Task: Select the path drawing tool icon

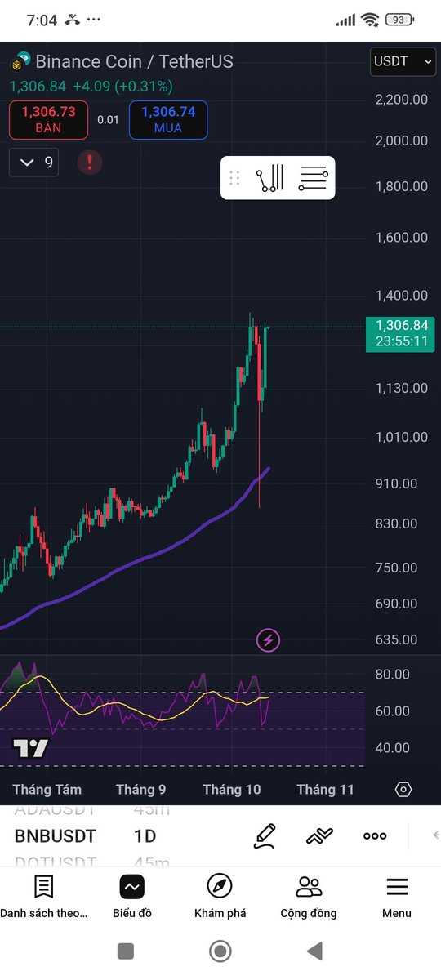Action: pos(269,177)
